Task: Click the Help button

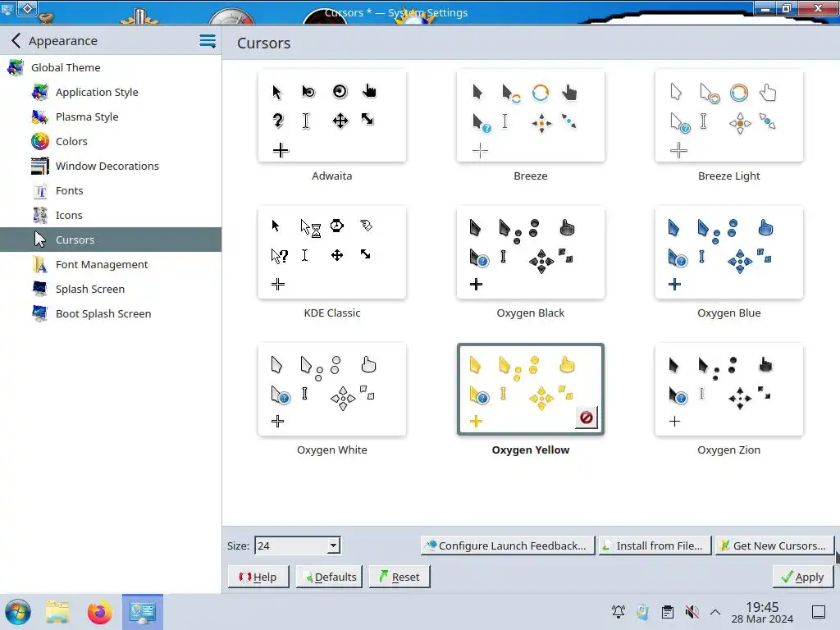Action: (258, 577)
